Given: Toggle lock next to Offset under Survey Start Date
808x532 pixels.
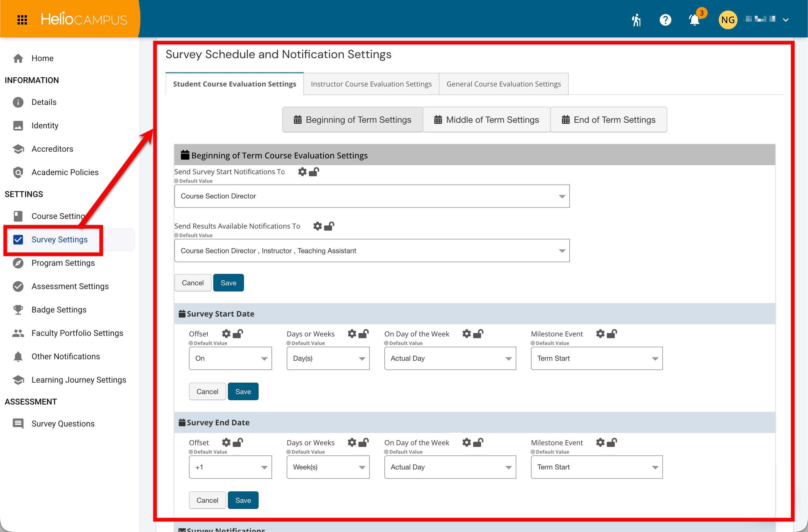Looking at the screenshot, I should point(238,334).
